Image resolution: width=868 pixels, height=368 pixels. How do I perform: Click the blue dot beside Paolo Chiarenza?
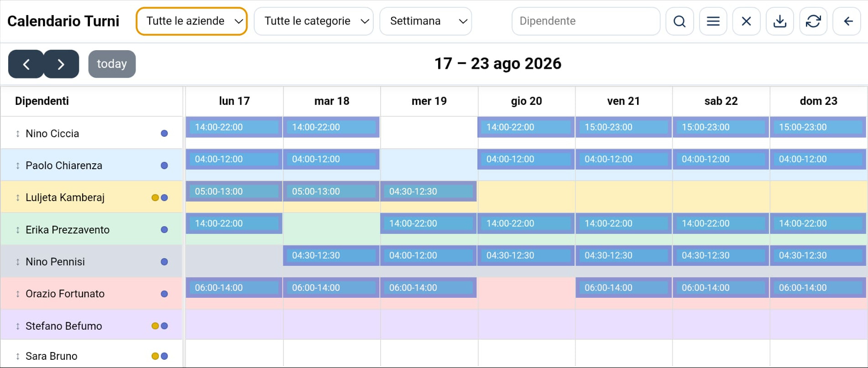tap(164, 166)
